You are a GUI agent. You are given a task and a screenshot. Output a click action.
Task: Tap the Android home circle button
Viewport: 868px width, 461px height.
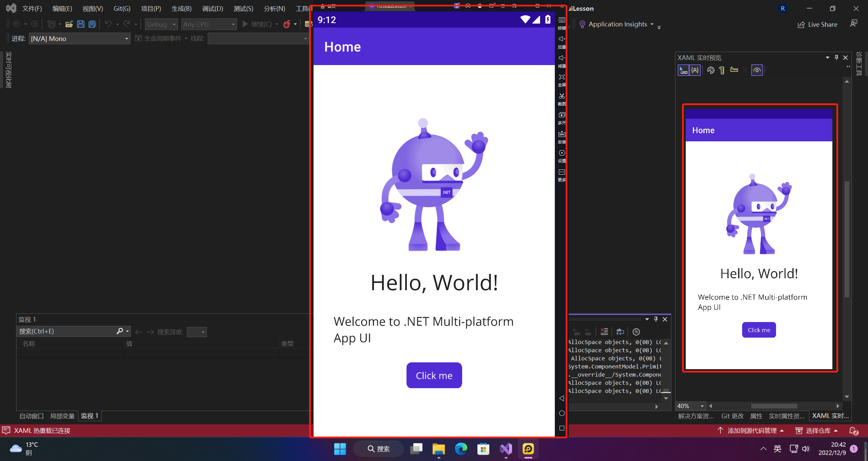coord(562,413)
